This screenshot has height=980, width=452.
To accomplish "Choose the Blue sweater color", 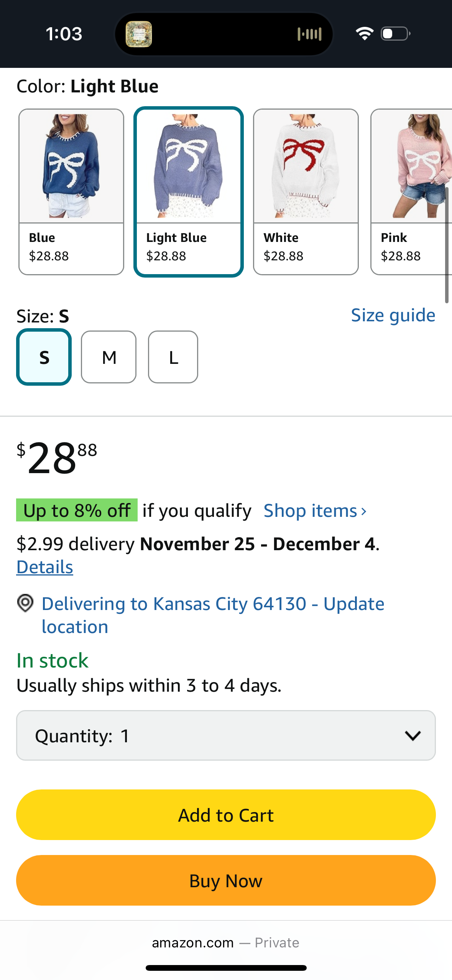I will 71,192.
